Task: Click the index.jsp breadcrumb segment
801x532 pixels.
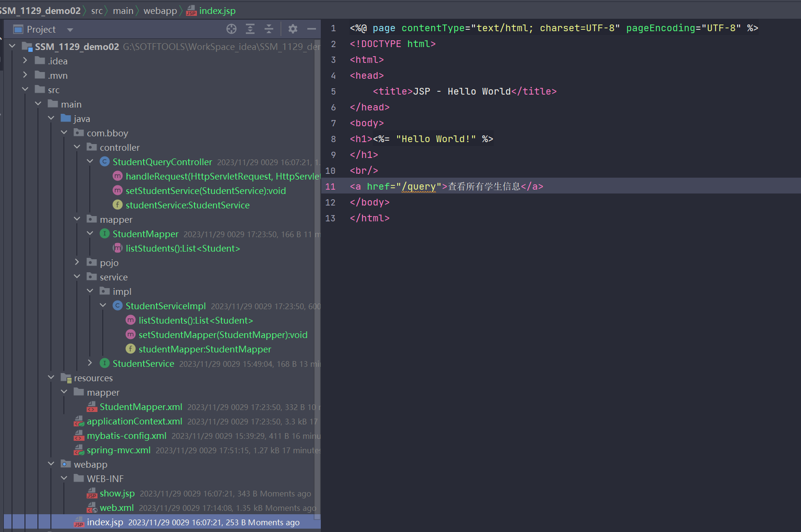Action: point(211,11)
